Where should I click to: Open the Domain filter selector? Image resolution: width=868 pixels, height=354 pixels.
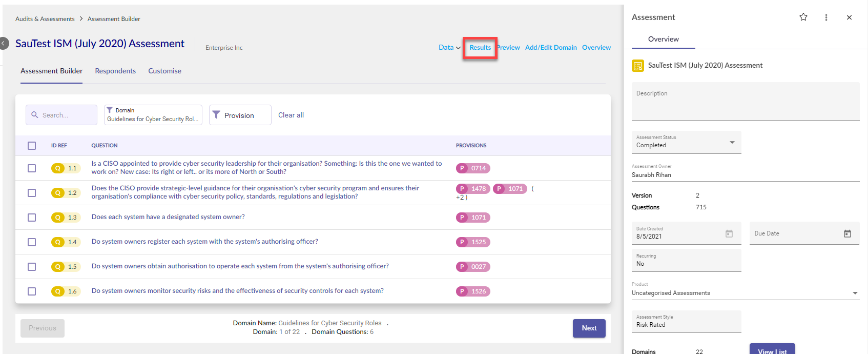153,115
